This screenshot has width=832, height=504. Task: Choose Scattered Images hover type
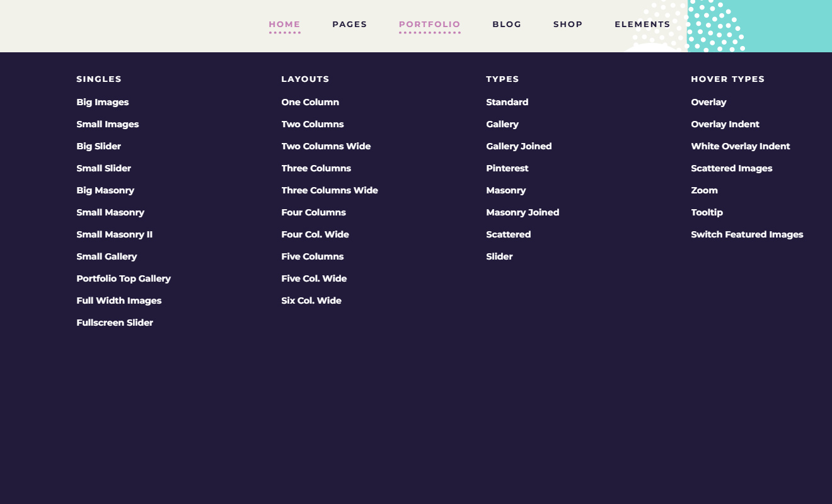click(x=732, y=168)
